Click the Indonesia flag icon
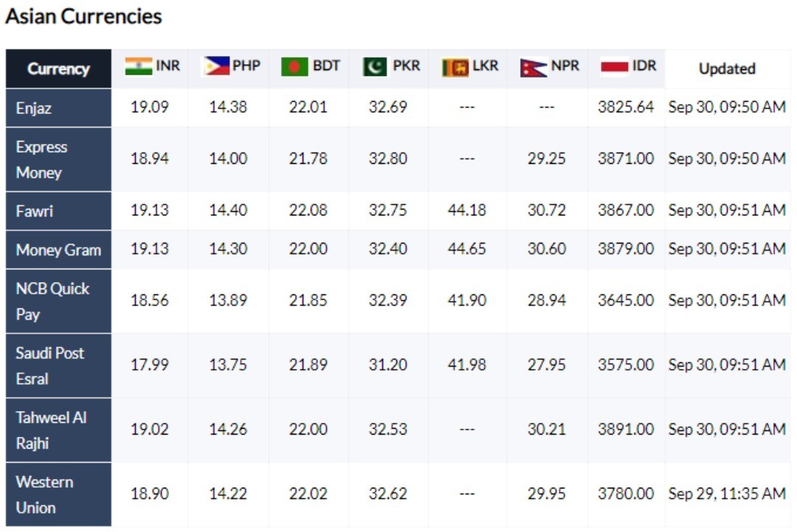Screen dimensions: 797x532 (615, 66)
